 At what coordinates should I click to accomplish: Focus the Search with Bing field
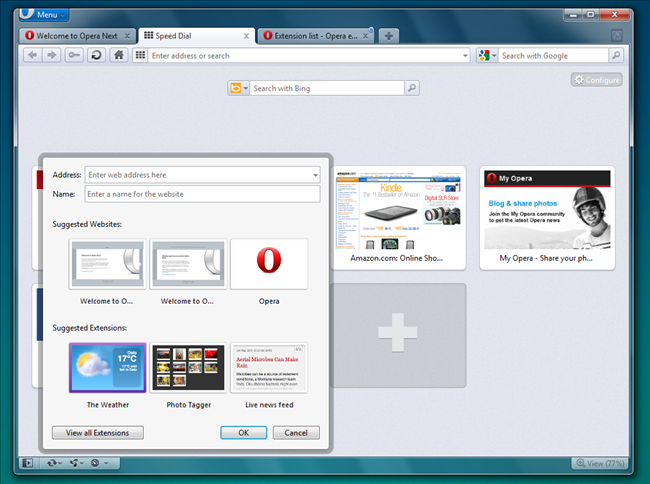pos(327,88)
